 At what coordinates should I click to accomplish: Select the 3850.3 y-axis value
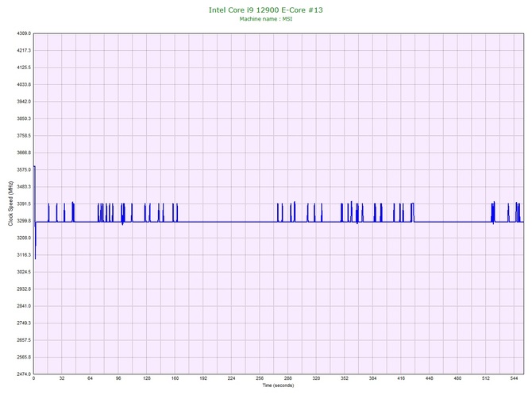pos(24,118)
